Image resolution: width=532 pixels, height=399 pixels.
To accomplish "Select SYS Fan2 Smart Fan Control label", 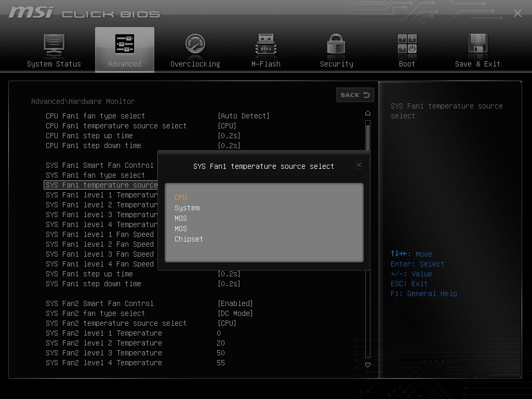I will 100,303.
